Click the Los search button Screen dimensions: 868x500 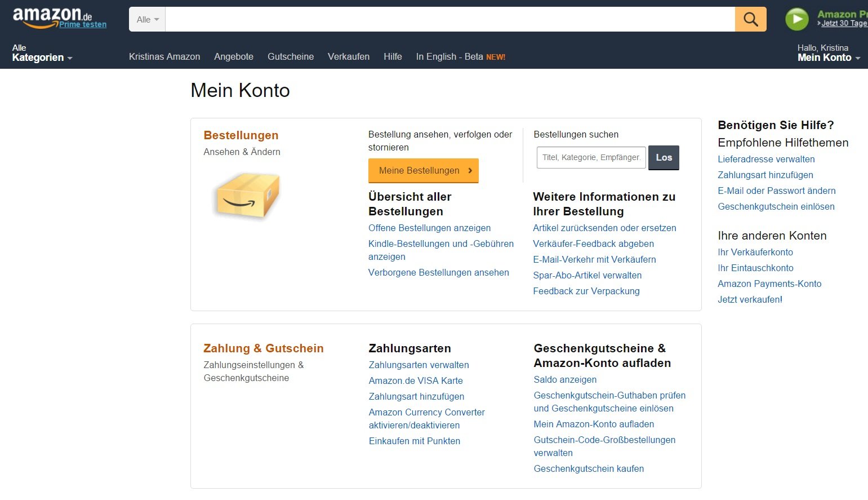coord(664,157)
